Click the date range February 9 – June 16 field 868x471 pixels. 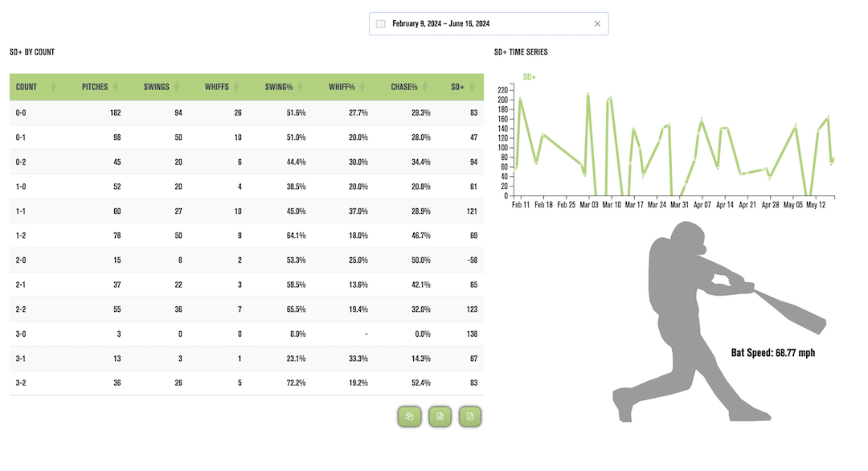(x=489, y=24)
